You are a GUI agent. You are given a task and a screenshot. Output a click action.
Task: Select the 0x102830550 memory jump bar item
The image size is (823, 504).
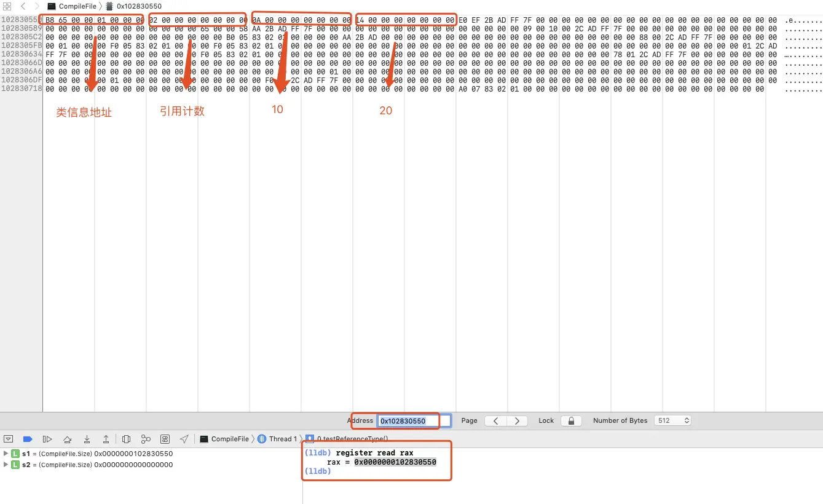134,6
